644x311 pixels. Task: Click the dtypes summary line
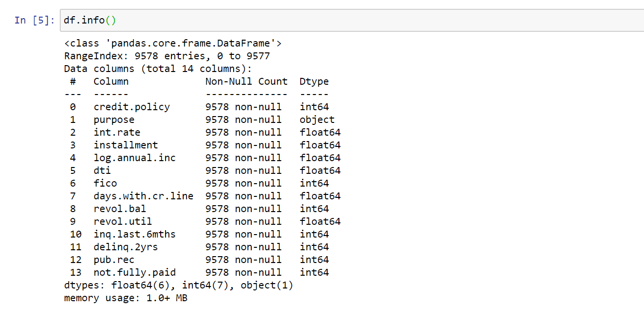[179, 286]
